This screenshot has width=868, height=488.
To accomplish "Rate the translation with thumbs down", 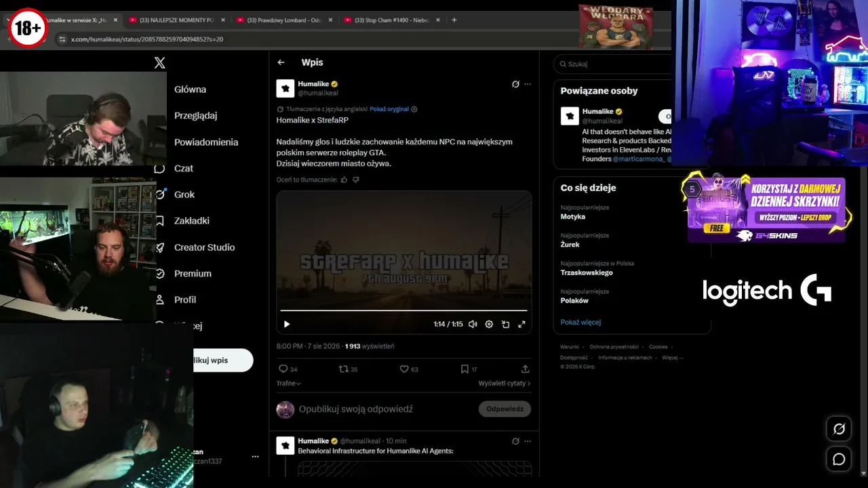I will pyautogui.click(x=356, y=180).
